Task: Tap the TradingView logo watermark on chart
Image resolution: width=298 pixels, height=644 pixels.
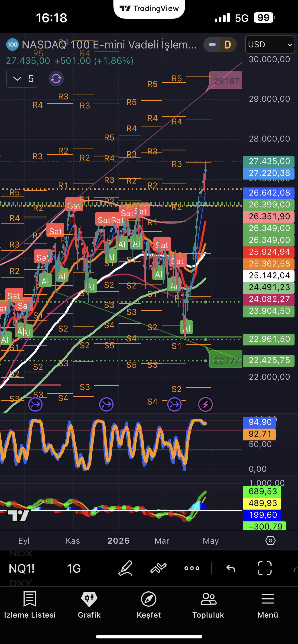Action: point(19,516)
